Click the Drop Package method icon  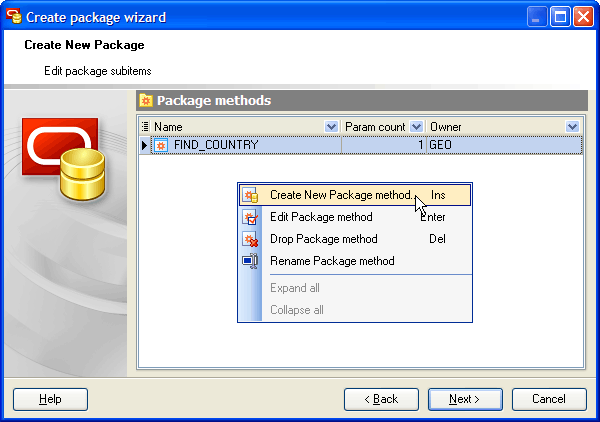point(250,239)
